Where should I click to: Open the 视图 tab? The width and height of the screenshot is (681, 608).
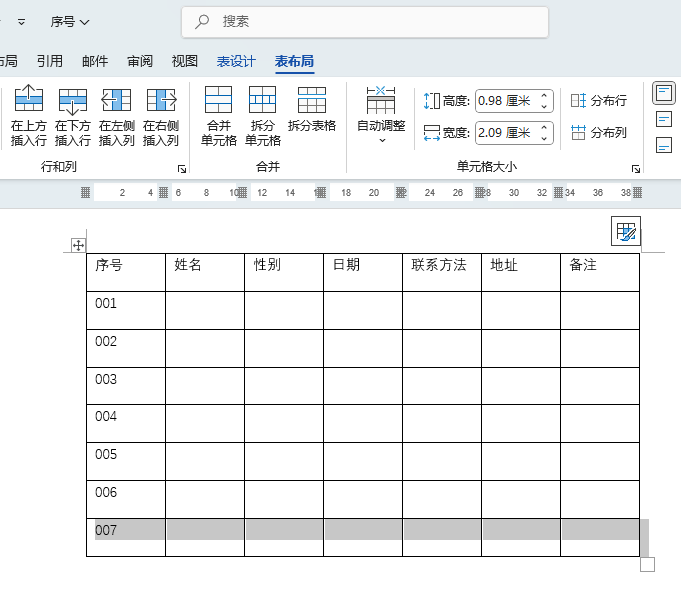pyautogui.click(x=185, y=61)
